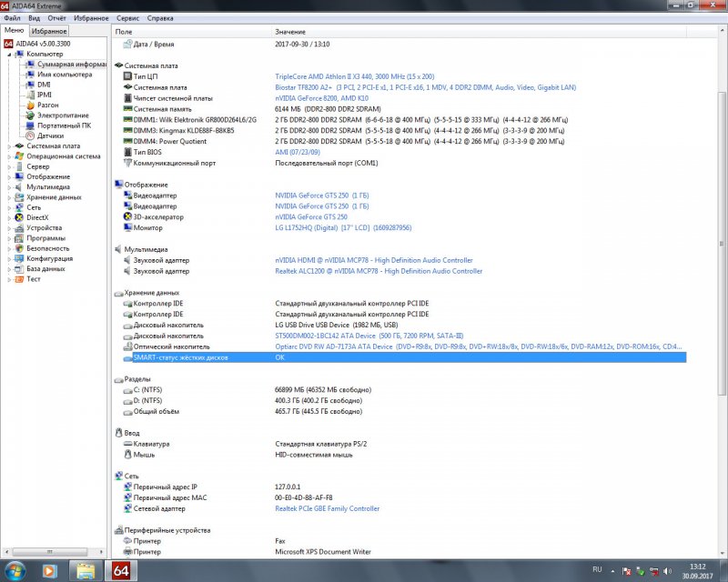Select the Безопасность shield icon
Viewport: 728px width, 582px height.
(x=20, y=248)
